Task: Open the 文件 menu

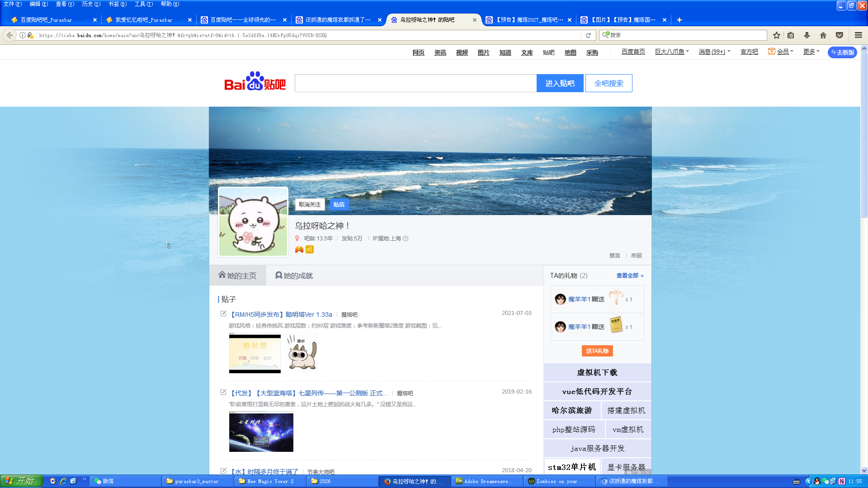Action: pos(13,4)
